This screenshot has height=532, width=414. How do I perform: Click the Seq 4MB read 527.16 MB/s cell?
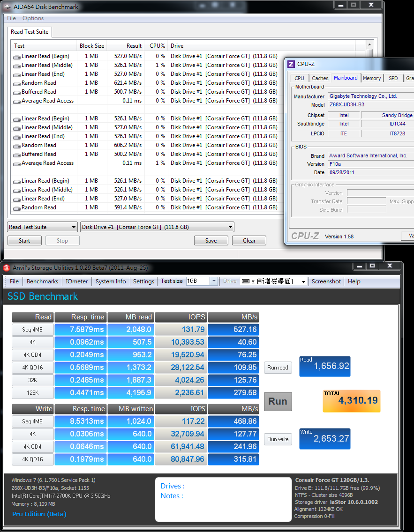(233, 329)
